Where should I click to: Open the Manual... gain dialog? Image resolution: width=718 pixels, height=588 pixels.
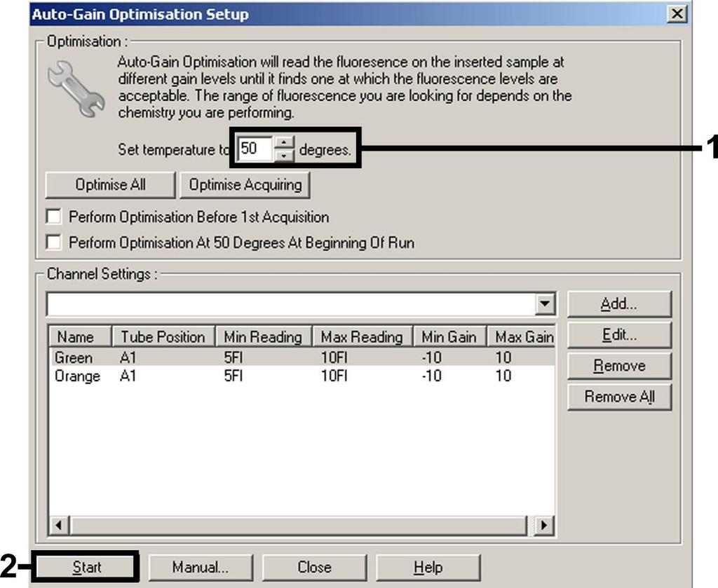pyautogui.click(x=201, y=567)
